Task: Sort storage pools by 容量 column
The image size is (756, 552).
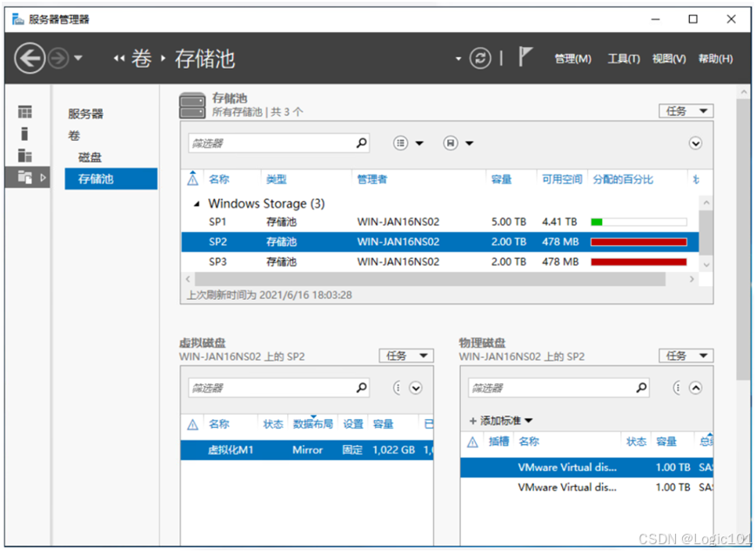Action: [501, 179]
